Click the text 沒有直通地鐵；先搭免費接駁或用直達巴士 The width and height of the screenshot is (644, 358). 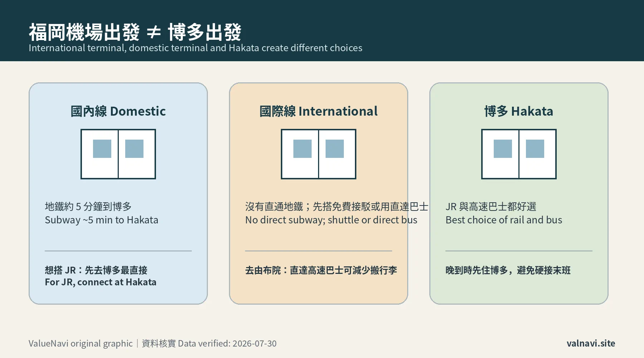[x=337, y=207]
